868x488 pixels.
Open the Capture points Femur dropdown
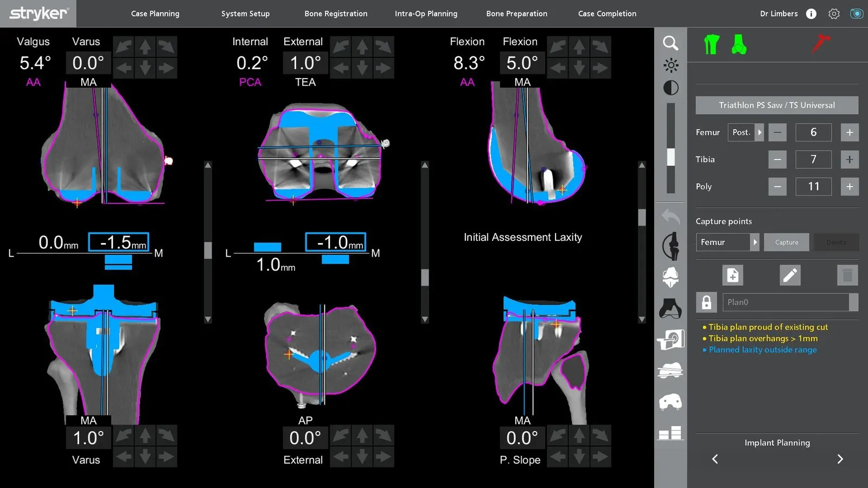727,242
